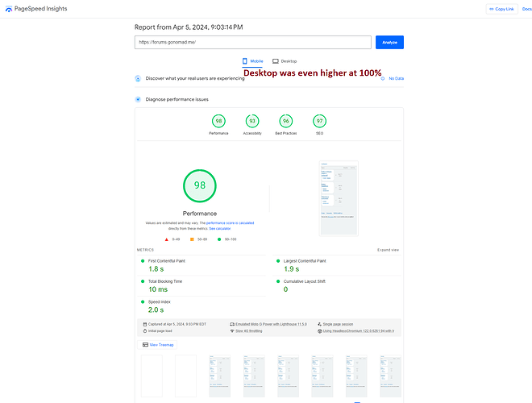Click the First Contentful Paint 1.8 s value
Screen dimensions: 532x403
point(156,269)
